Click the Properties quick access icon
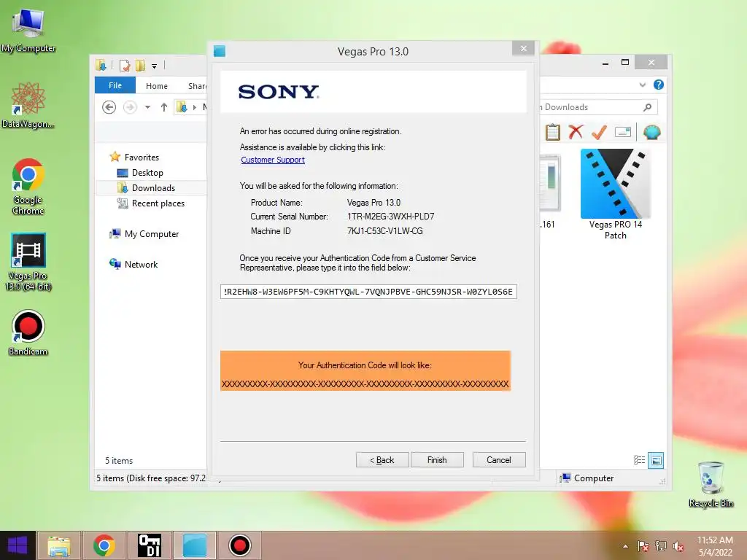747x560 pixels. [x=125, y=65]
